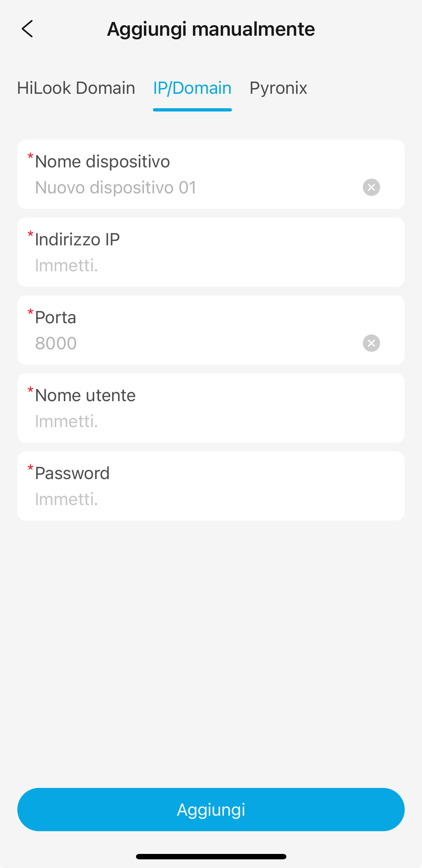Switch to the HiLook Domain tab
Viewport: 422px width, 868px height.
[76, 88]
